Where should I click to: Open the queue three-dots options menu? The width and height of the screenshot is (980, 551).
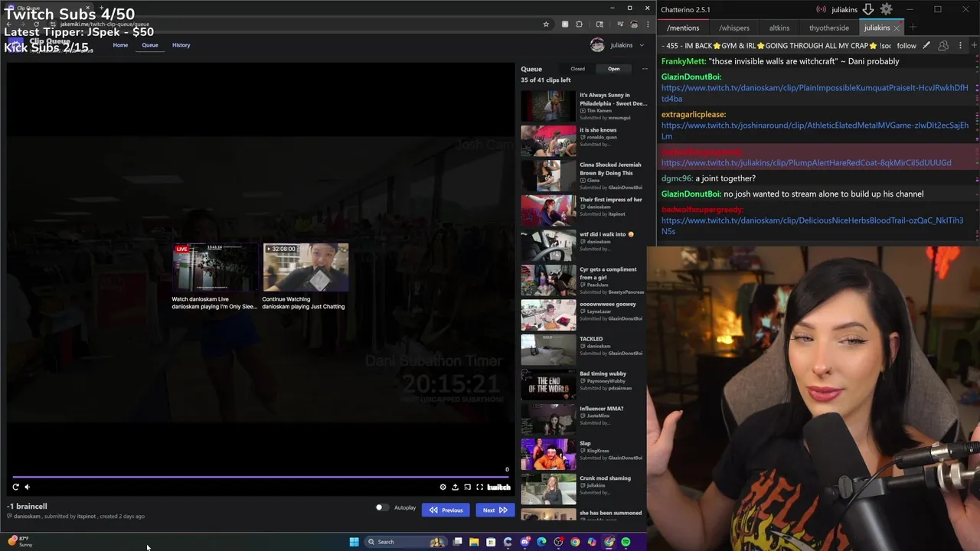[x=645, y=69]
